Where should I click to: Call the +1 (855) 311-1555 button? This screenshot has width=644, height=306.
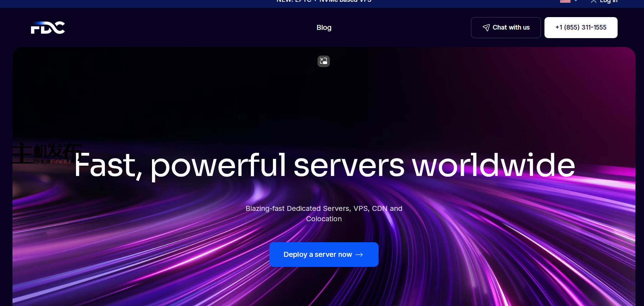580,27
